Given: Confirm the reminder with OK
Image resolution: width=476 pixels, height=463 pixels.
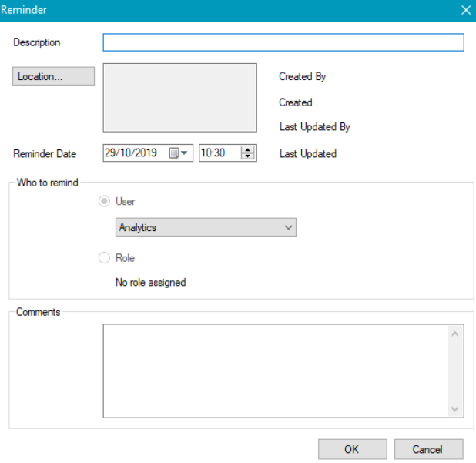Looking at the screenshot, I should (x=352, y=449).
